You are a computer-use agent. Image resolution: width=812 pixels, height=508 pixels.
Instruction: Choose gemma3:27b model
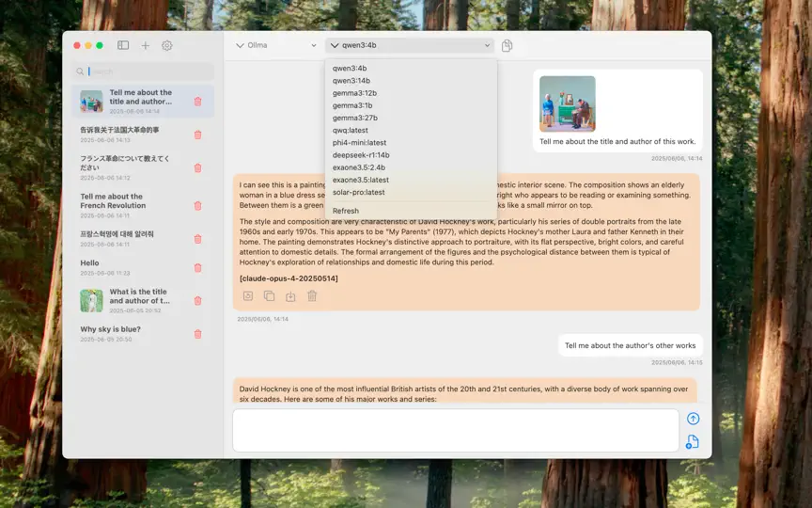click(412, 119)
